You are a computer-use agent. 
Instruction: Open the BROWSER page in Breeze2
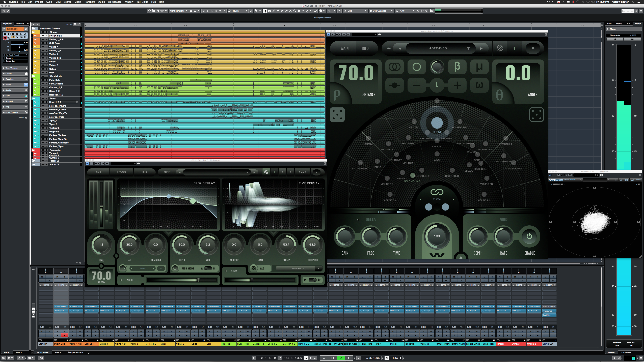tap(121, 172)
